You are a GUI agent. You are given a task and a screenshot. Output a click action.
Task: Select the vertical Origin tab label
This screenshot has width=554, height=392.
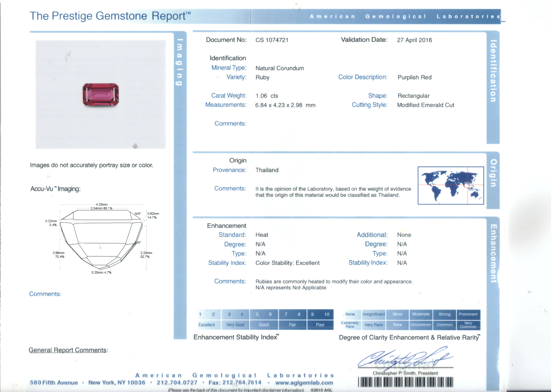coord(493,173)
